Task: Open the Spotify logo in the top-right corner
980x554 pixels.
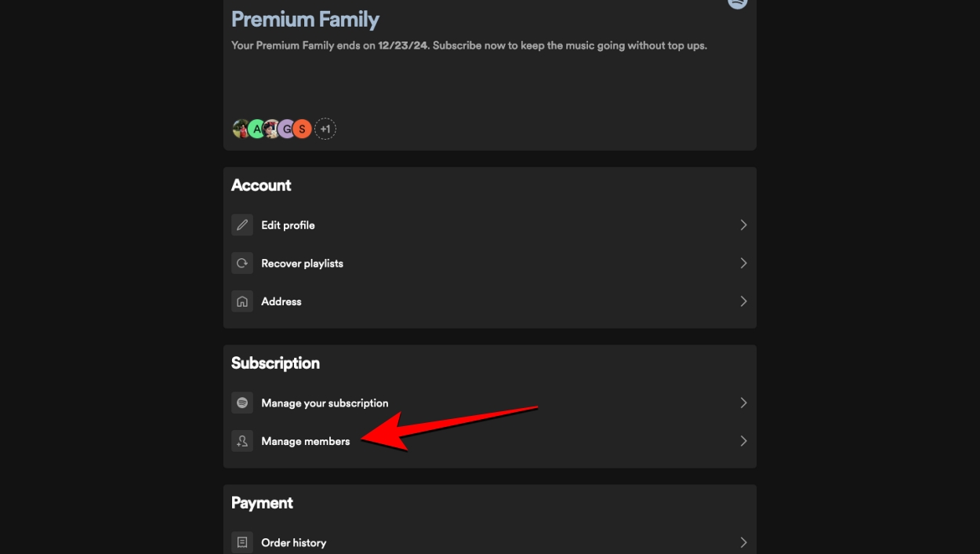Action: tap(737, 3)
